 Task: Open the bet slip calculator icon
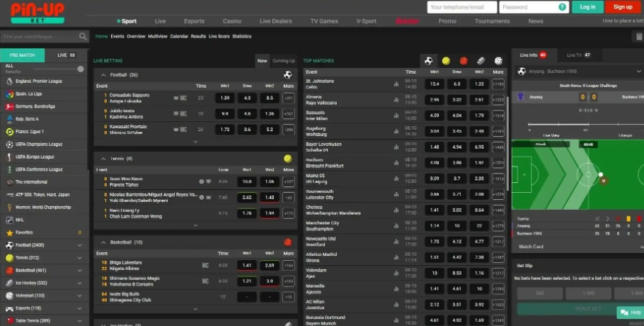coord(639,37)
